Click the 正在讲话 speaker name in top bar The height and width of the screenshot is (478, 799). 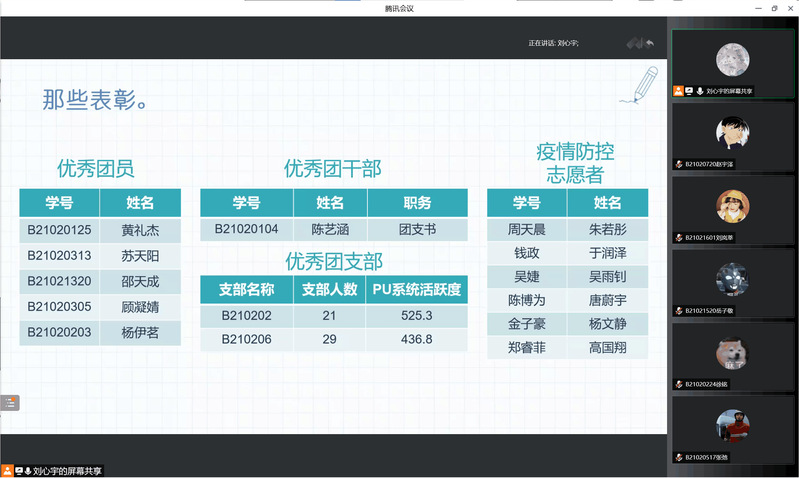coord(568,43)
